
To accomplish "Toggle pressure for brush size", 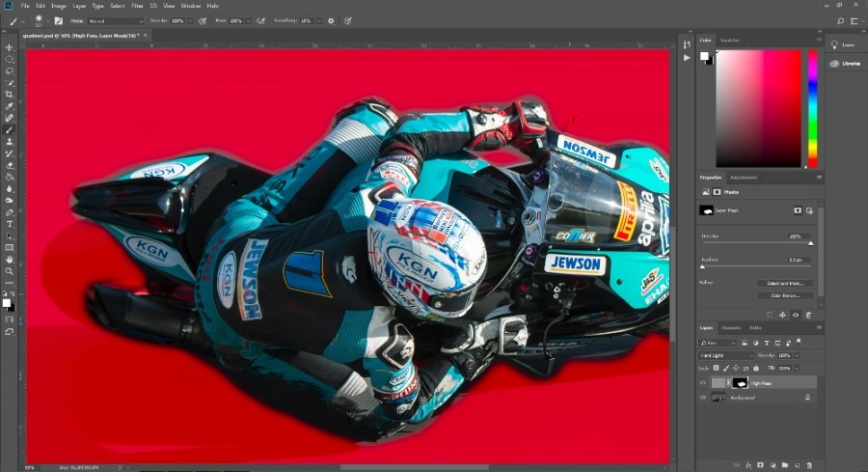I will [x=347, y=21].
